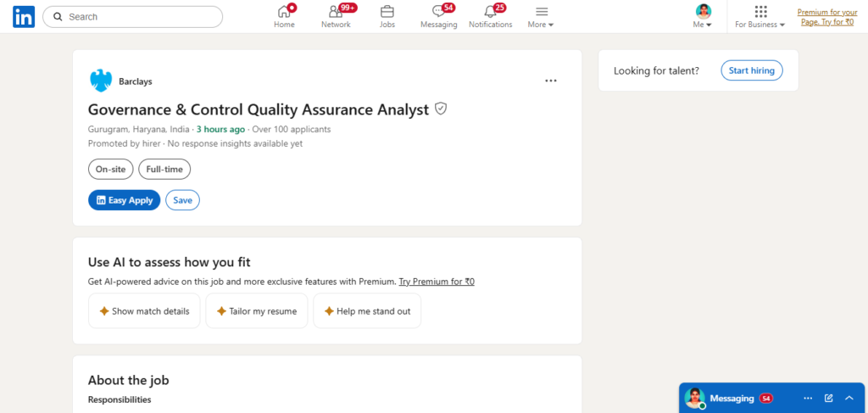This screenshot has width=868, height=413.
Task: Click the profile photo in Messaging panel
Action: [x=695, y=398]
